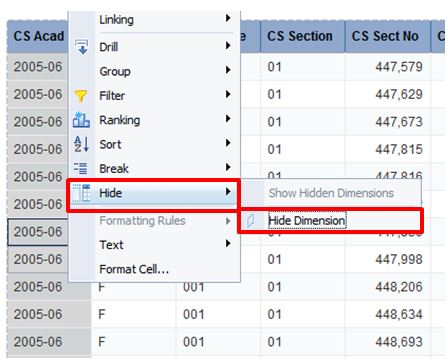Click CS Section 01 in 448,206 row
Viewport: 448px width, 364px height.
tap(302, 287)
